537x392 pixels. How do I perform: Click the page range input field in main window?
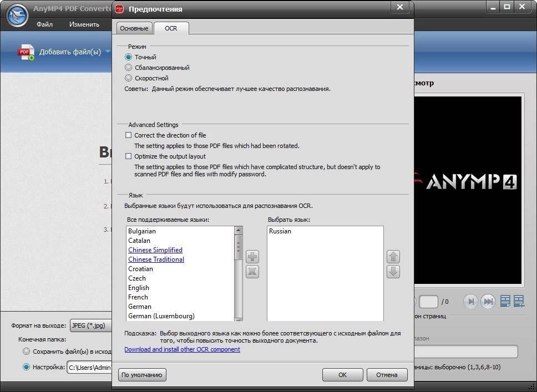(466, 352)
